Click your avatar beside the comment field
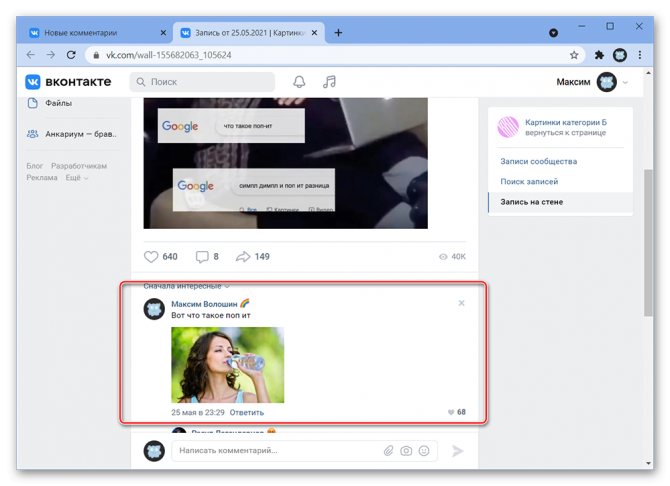670x486 pixels. pos(154,451)
